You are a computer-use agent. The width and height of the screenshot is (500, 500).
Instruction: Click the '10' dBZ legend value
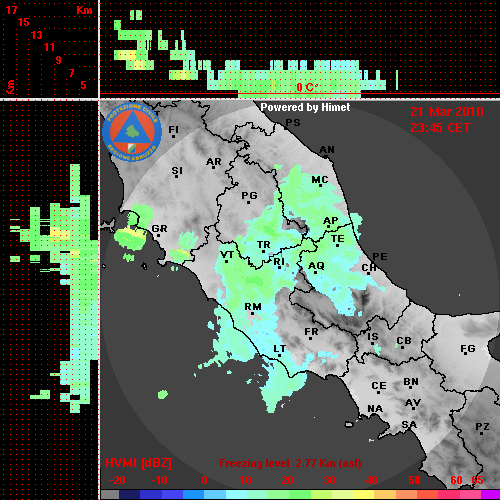coord(246,480)
